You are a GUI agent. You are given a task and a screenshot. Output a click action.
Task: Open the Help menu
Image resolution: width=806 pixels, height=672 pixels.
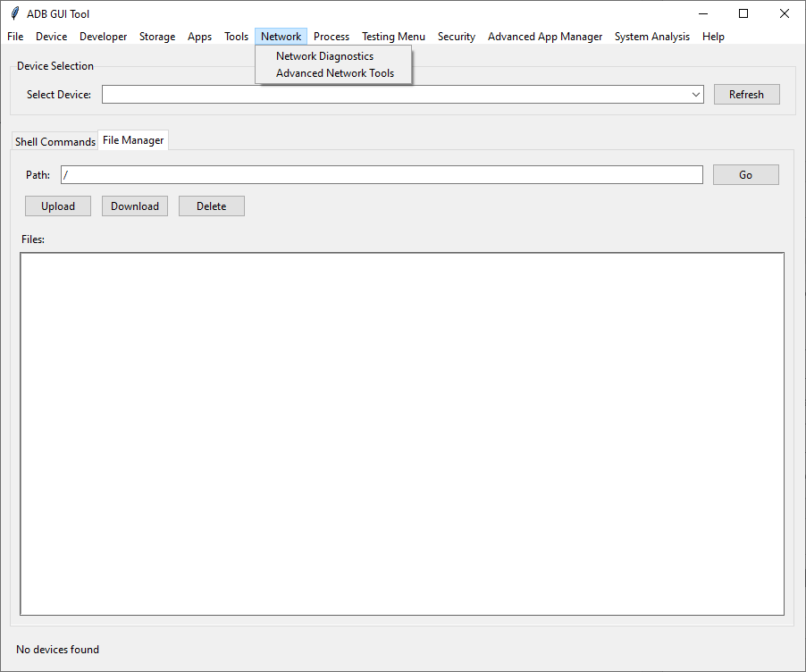click(713, 37)
